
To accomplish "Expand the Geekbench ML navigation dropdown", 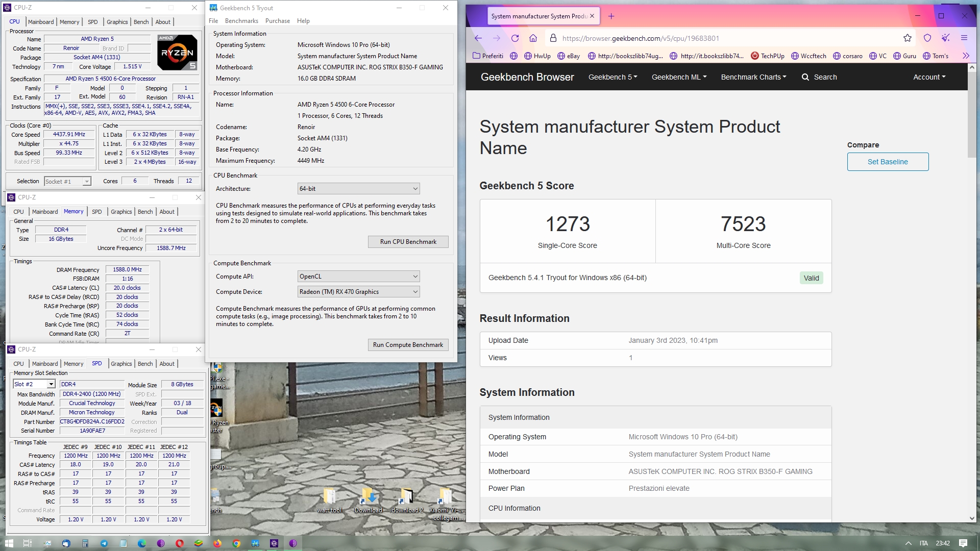I will tap(679, 77).
